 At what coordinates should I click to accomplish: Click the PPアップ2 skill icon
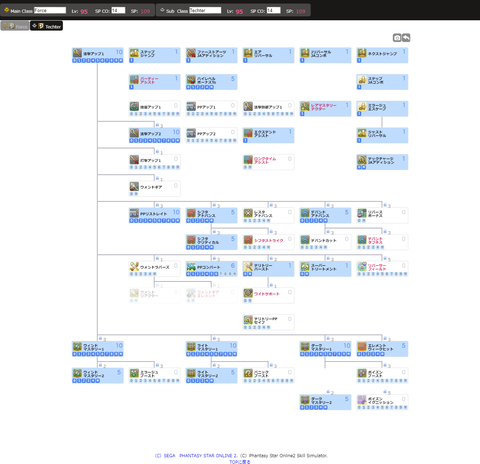click(191, 133)
